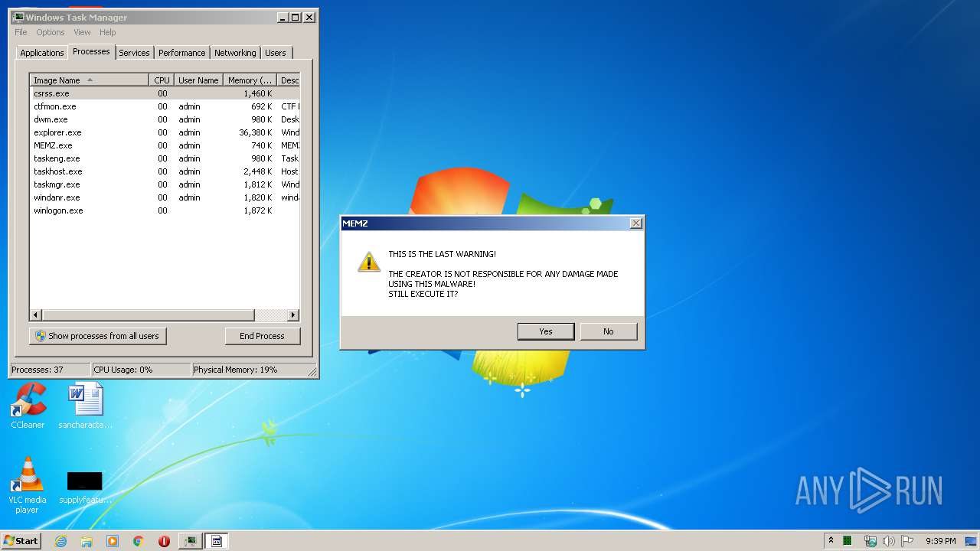Viewport: 980px width, 551px height.
Task: Show hidden system tray icons
Action: (x=831, y=541)
